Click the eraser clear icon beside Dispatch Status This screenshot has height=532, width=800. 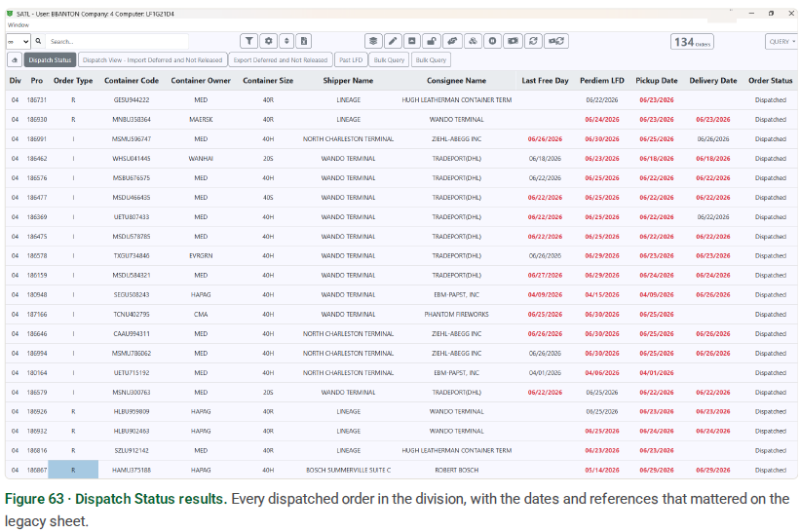(15, 60)
